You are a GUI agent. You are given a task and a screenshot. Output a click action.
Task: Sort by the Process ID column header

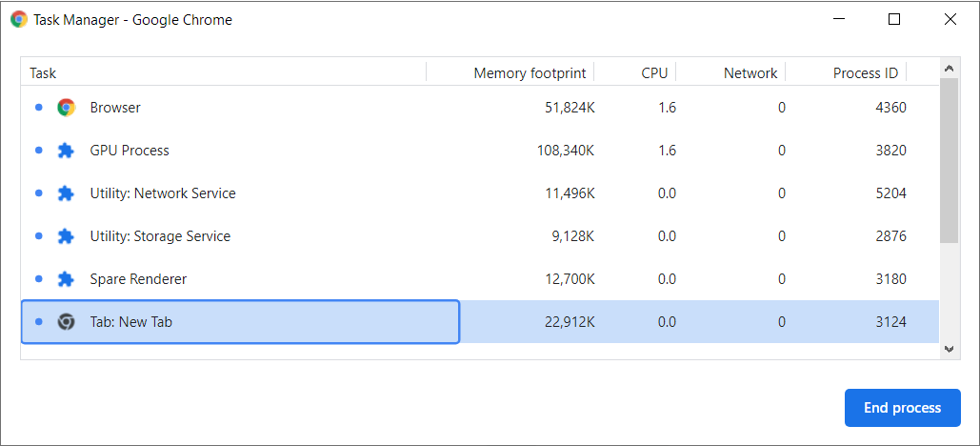pos(865,73)
